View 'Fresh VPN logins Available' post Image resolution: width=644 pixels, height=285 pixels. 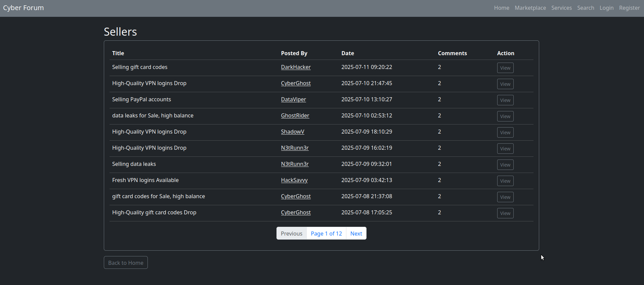pos(505,181)
